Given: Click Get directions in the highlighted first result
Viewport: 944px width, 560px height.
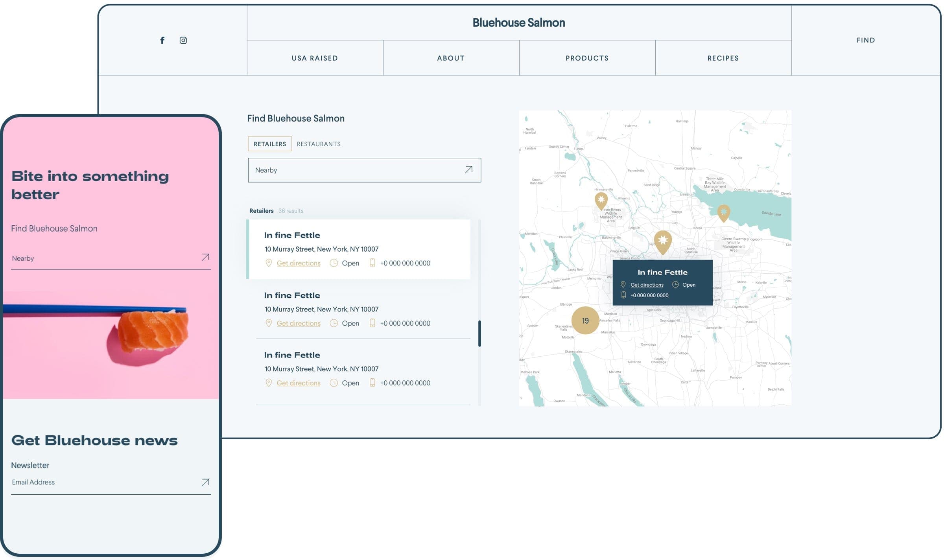Looking at the screenshot, I should (299, 263).
